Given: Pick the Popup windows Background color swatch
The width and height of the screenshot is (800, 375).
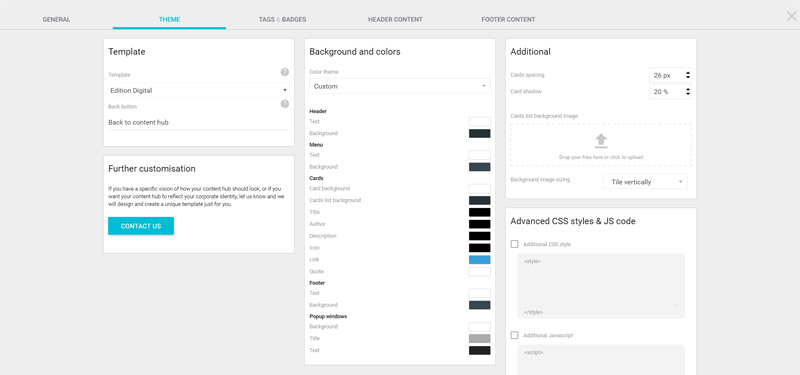Looking at the screenshot, I should (480, 327).
